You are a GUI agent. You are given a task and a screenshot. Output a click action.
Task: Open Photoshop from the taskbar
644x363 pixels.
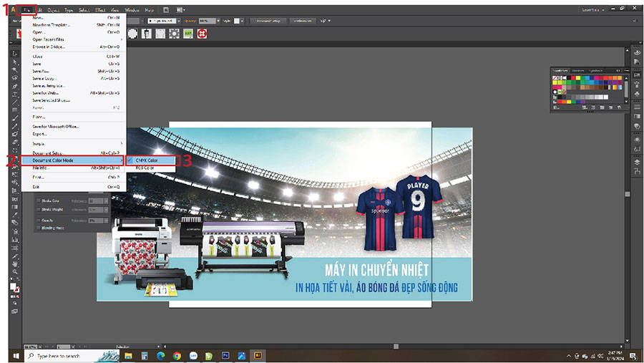click(225, 355)
